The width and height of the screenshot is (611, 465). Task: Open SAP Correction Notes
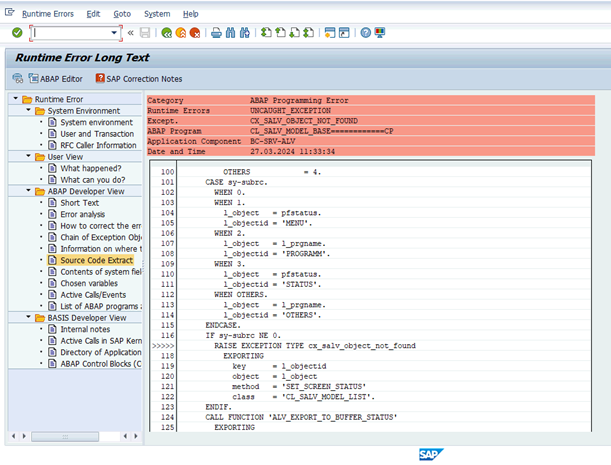[139, 79]
